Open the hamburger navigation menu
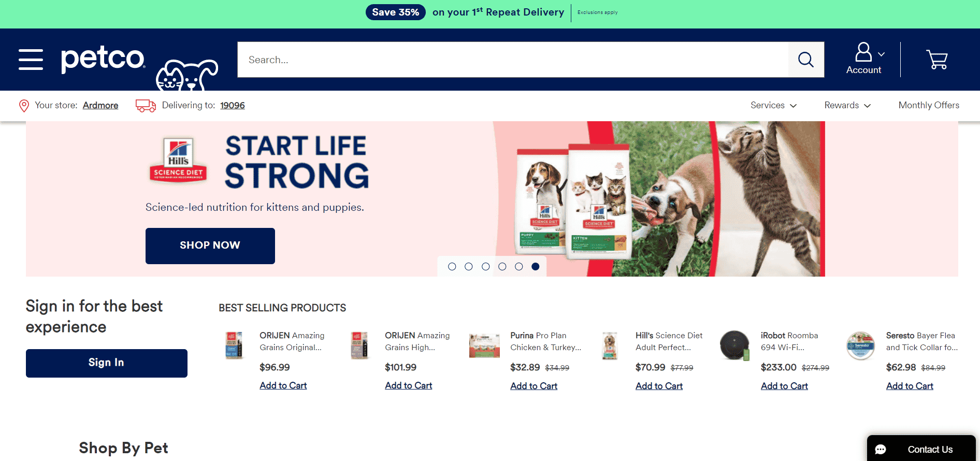 31,59
